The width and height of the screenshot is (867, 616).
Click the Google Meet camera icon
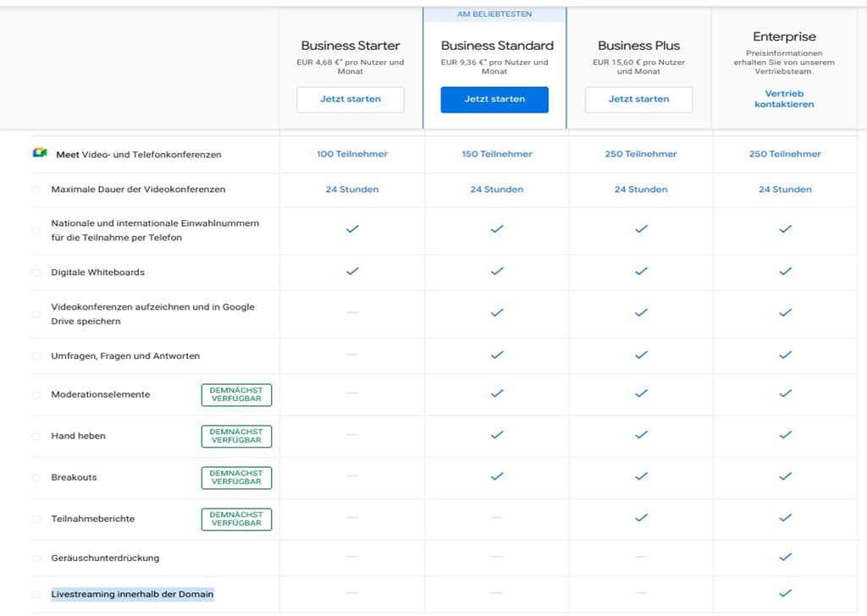pyautogui.click(x=40, y=153)
